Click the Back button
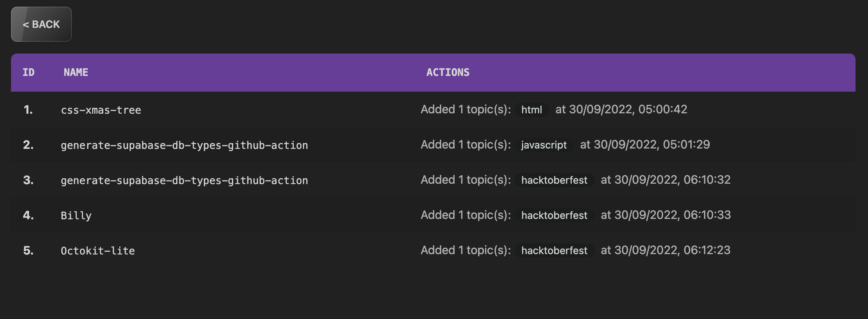 41,24
